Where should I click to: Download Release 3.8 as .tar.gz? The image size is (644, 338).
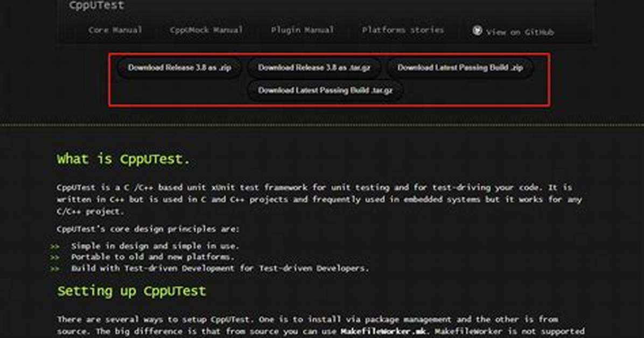click(x=314, y=68)
